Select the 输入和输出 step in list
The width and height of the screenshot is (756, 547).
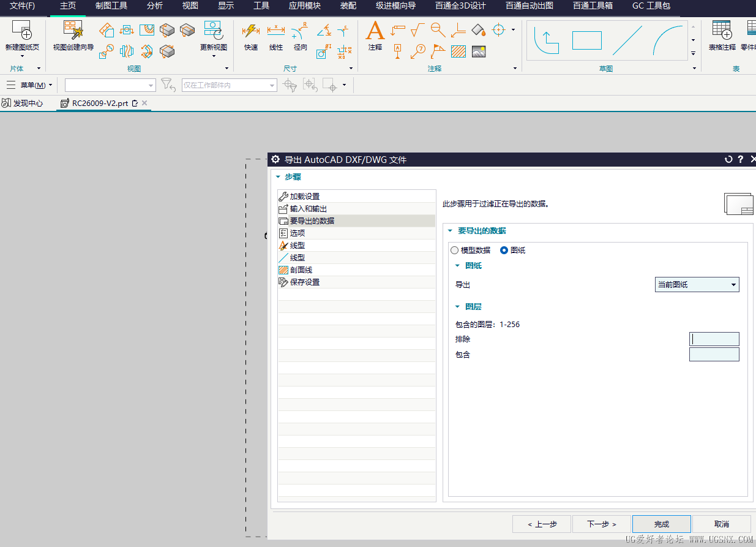pyautogui.click(x=356, y=209)
